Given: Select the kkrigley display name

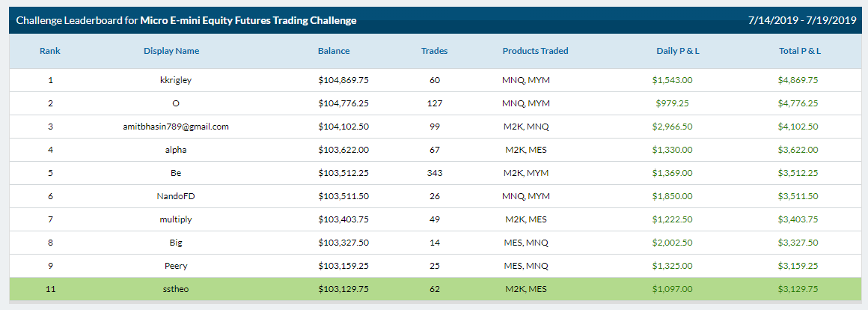Looking at the screenshot, I should (x=176, y=80).
